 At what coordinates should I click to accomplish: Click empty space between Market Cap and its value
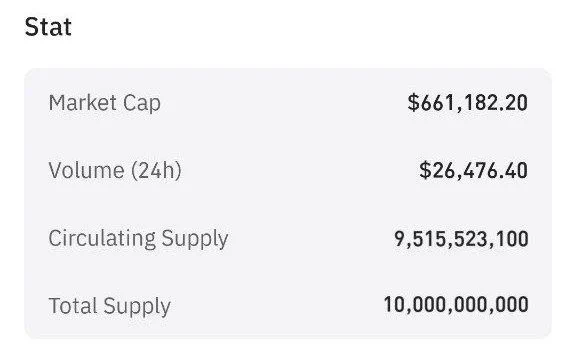point(283,103)
